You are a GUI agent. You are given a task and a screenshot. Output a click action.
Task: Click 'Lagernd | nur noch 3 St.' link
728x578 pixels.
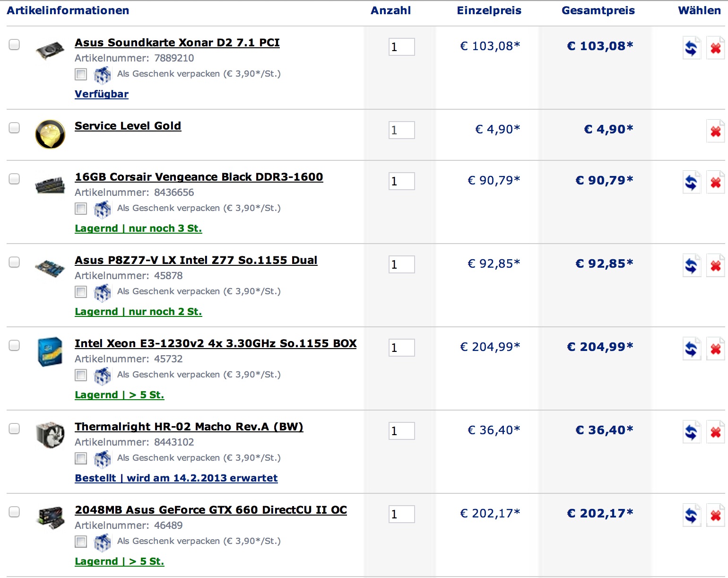[x=139, y=228]
